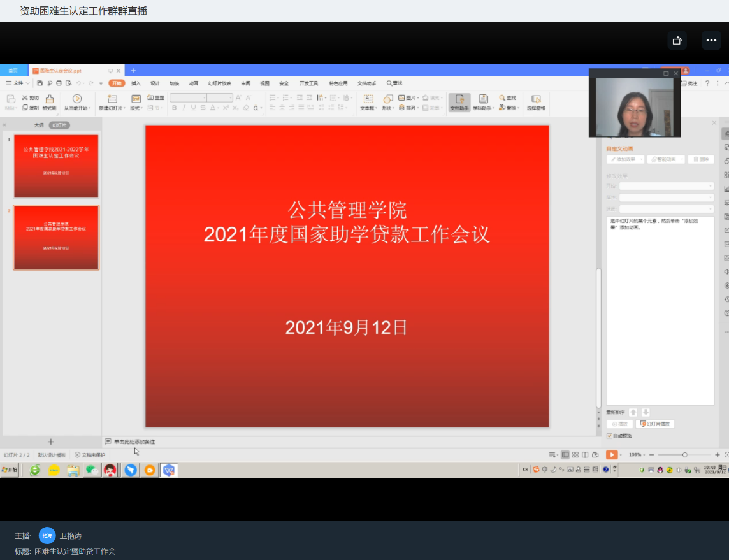The width and height of the screenshot is (729, 560).
Task: Click the Cut (剪切) scissors icon
Action: point(25,97)
